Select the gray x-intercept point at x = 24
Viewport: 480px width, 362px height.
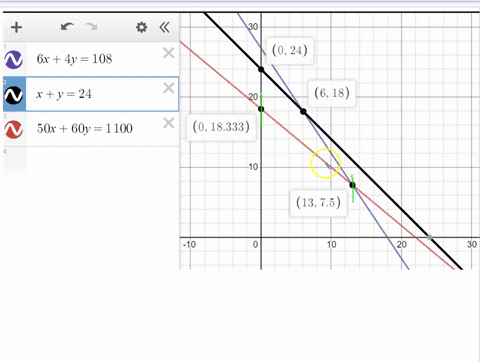pos(429,237)
